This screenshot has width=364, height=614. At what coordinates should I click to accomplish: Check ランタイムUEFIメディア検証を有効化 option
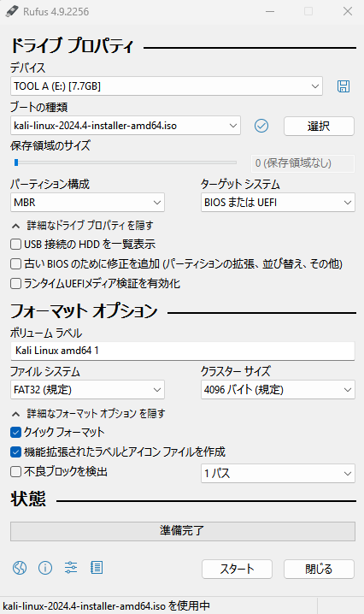click(15, 284)
